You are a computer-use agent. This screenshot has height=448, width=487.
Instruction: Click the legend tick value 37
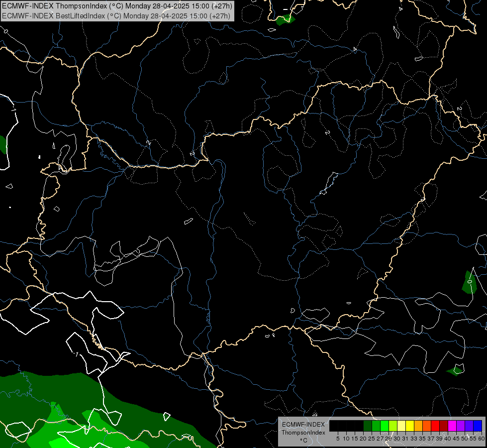(x=431, y=439)
